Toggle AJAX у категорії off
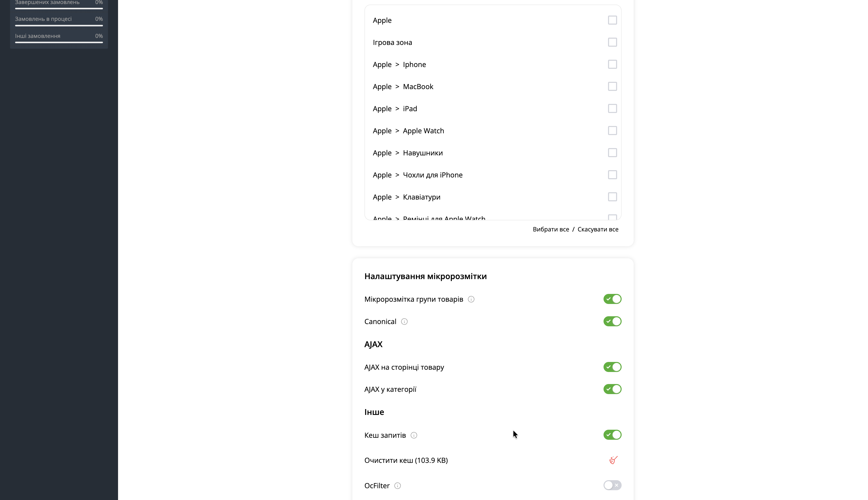 coord(612,389)
